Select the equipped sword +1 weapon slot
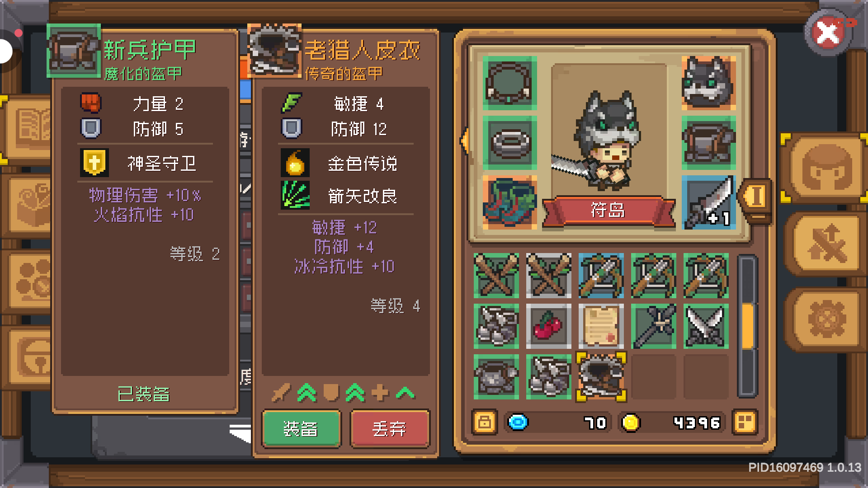This screenshot has width=868, height=488. (x=708, y=202)
